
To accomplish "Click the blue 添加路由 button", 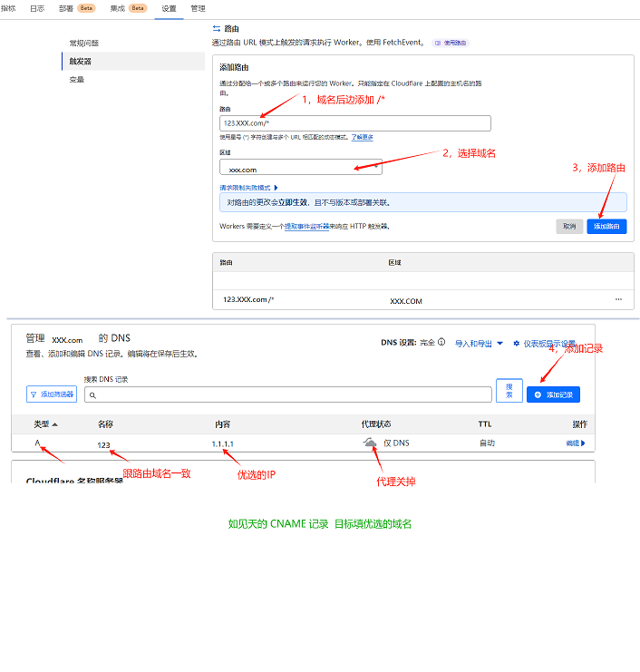I will coord(606,227).
